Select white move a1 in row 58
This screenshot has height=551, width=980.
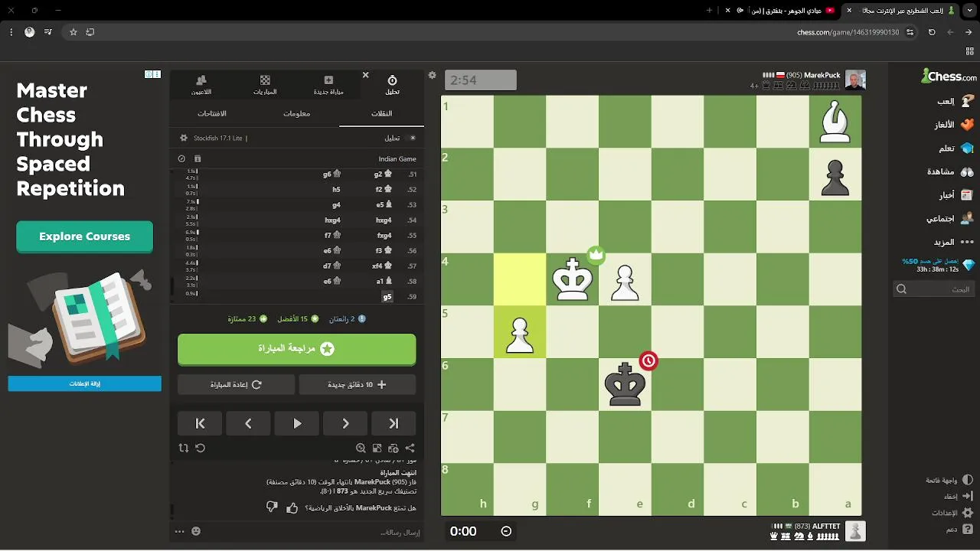[x=384, y=282]
